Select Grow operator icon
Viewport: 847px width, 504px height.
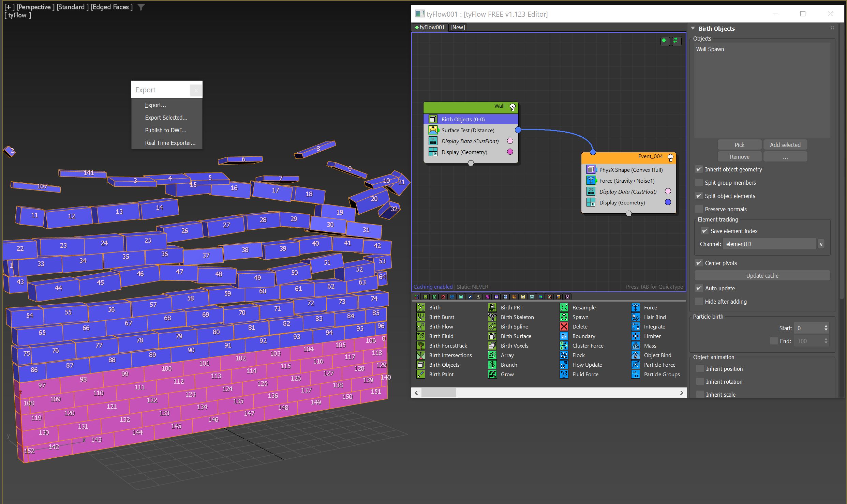pyautogui.click(x=492, y=374)
